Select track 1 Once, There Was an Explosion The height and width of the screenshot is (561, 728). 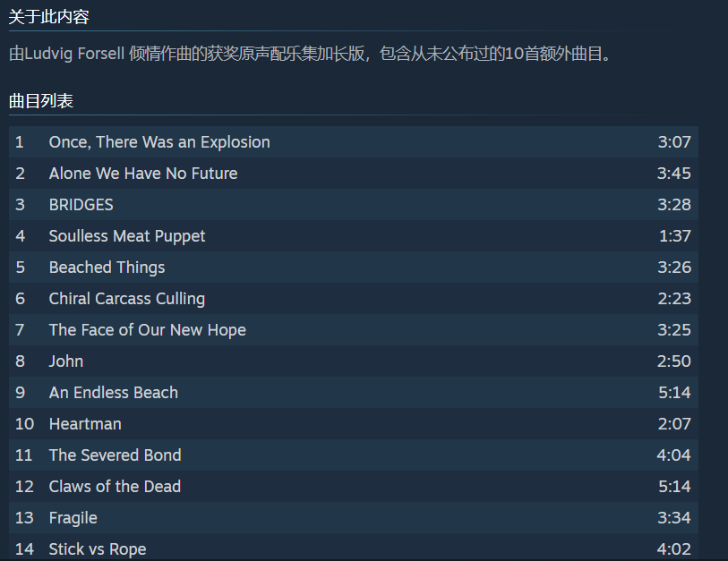click(354, 142)
